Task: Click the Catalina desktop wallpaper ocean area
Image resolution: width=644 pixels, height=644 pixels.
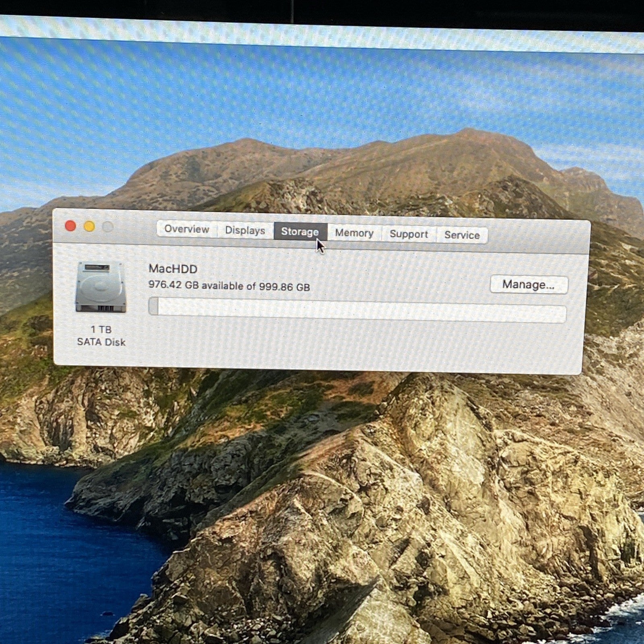Action: (x=60, y=563)
